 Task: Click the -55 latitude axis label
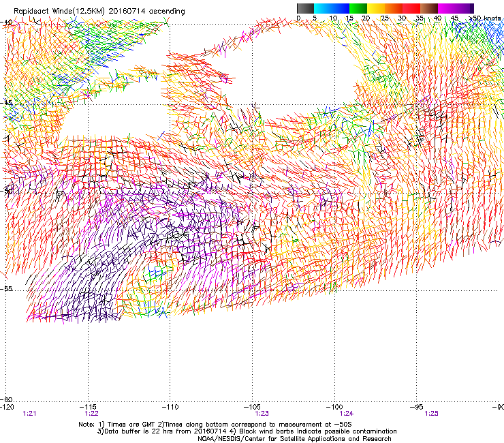(6, 288)
